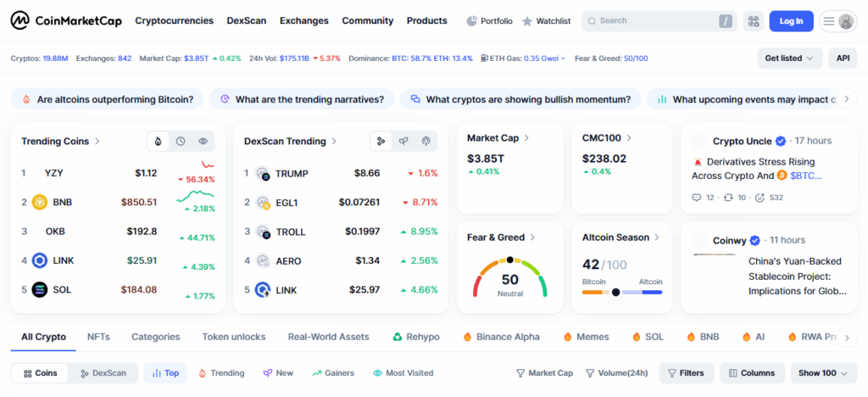Expand the DexScan Trending chevron
The image size is (868, 397).
pyautogui.click(x=334, y=141)
